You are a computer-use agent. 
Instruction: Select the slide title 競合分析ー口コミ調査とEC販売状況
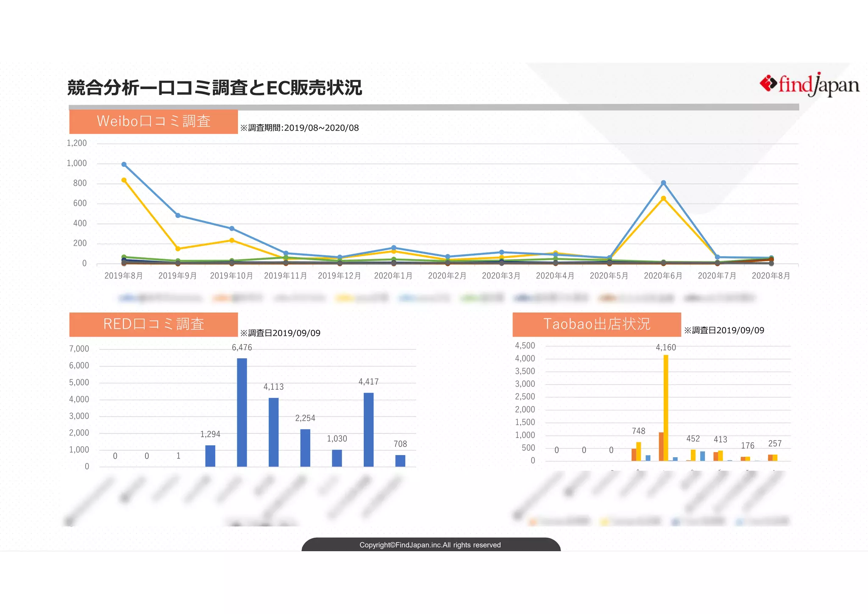(x=214, y=88)
